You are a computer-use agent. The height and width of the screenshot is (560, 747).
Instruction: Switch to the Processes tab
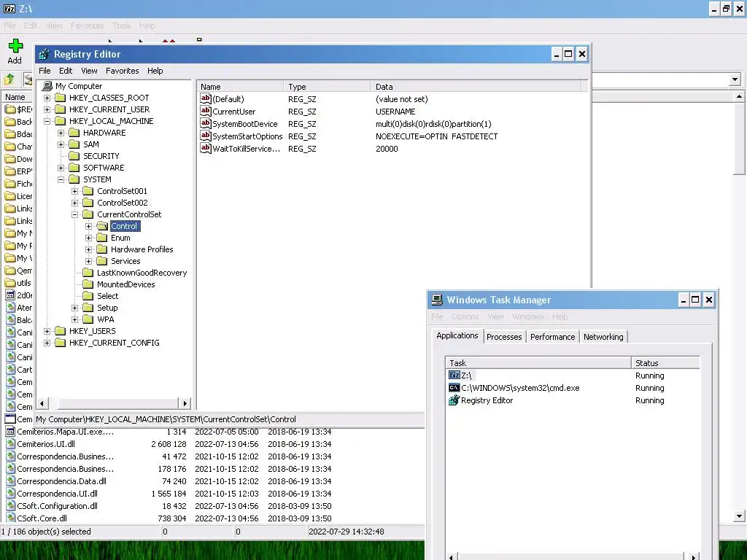click(x=504, y=337)
